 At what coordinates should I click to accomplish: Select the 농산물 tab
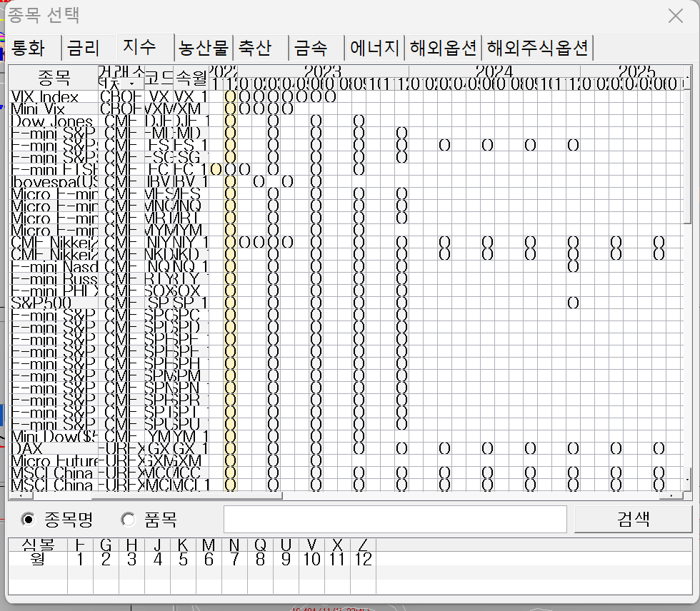(x=203, y=48)
